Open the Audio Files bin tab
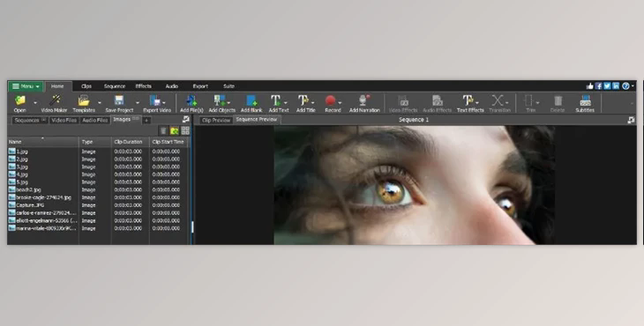The width and height of the screenshot is (644, 326). tap(95, 120)
